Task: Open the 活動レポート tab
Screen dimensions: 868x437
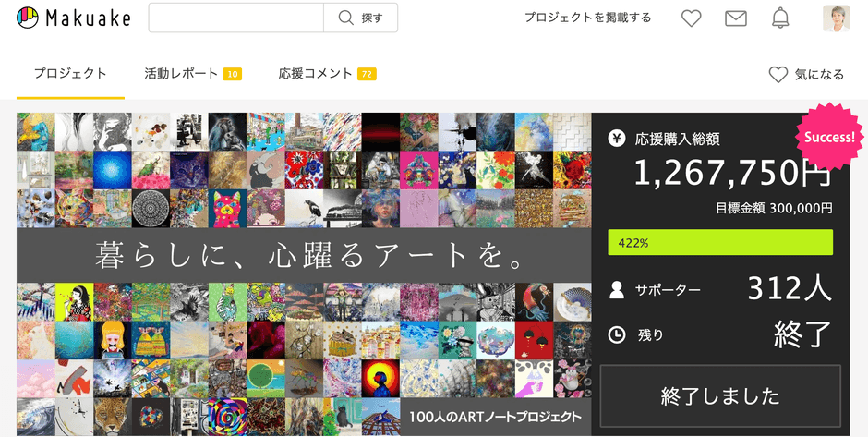Action: click(x=181, y=74)
